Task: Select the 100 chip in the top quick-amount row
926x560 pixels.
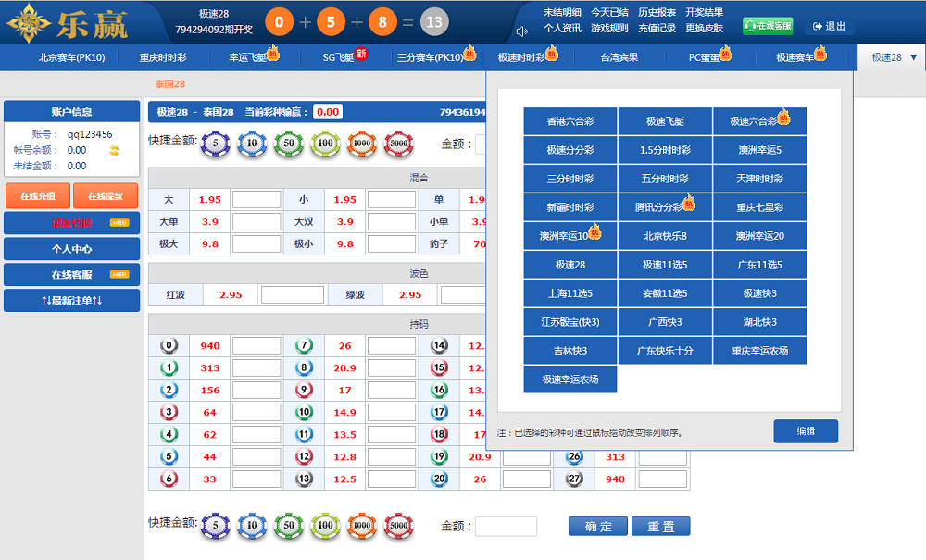Action: pos(325,143)
